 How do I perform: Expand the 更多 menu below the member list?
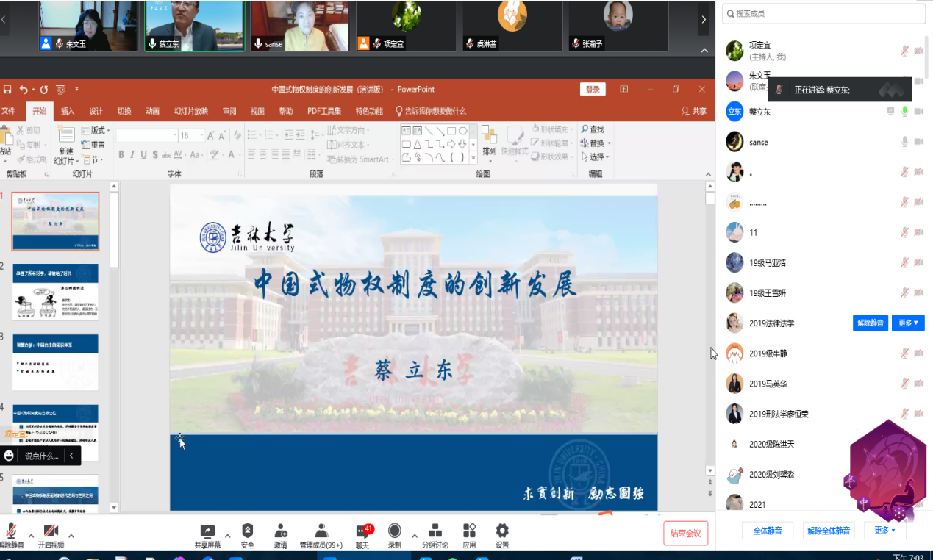pyautogui.click(x=885, y=531)
